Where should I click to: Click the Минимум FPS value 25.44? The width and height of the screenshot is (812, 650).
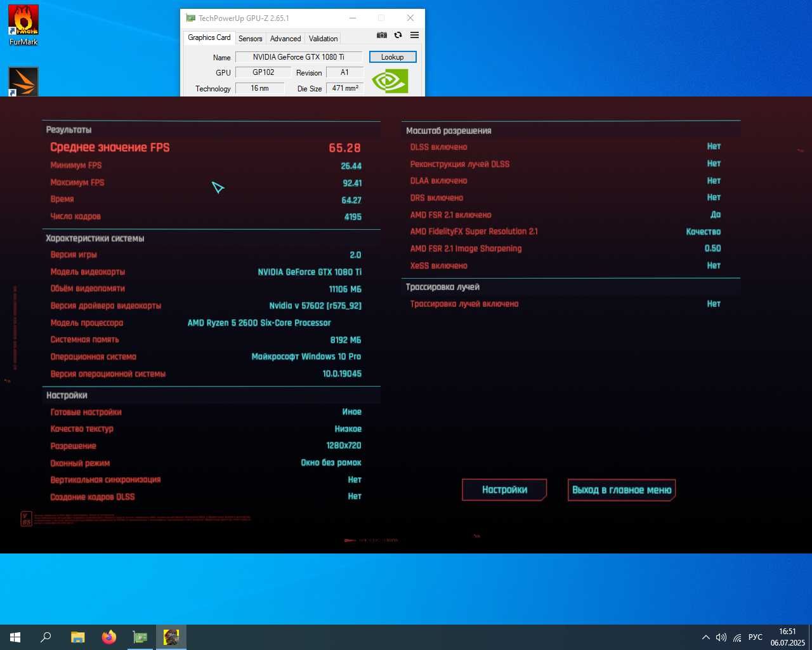point(351,166)
